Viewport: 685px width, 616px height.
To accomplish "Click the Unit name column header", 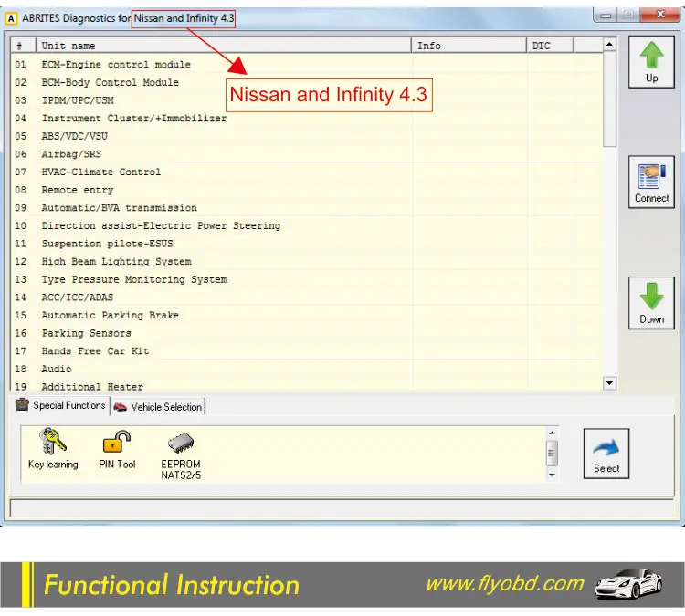I will point(223,46).
